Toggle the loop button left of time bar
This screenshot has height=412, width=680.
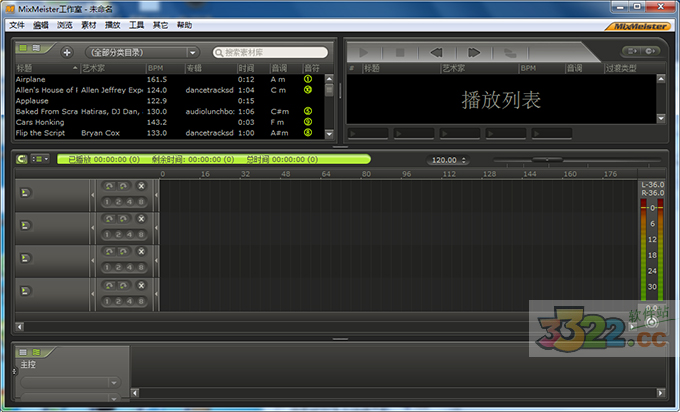click(21, 159)
